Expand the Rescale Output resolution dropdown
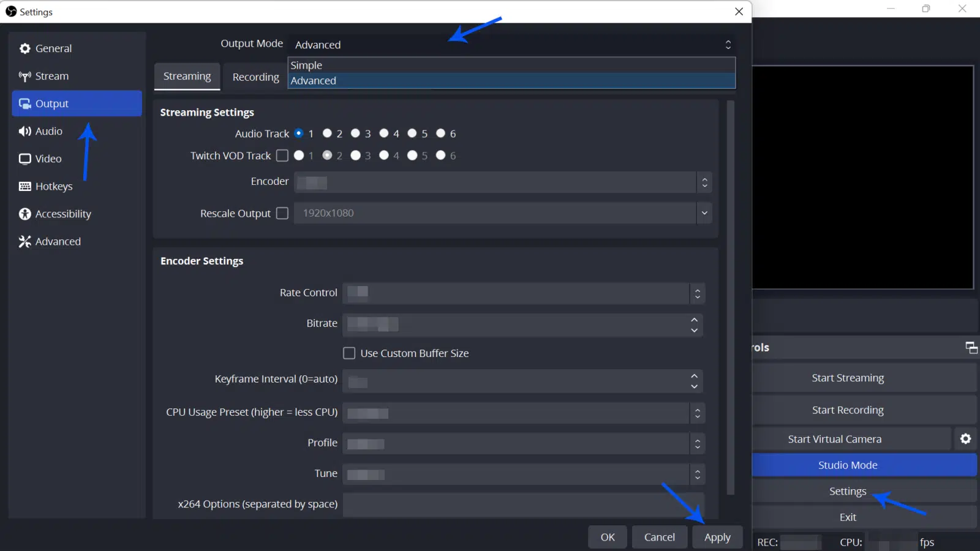Screen dimensions: 980x551 (704, 213)
